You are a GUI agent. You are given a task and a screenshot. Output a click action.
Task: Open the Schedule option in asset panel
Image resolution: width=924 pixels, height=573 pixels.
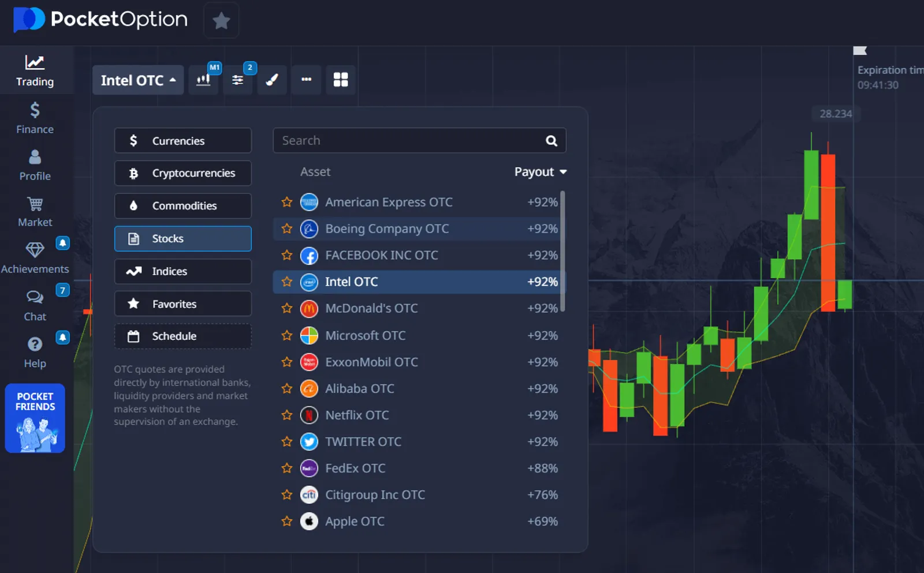tap(182, 336)
